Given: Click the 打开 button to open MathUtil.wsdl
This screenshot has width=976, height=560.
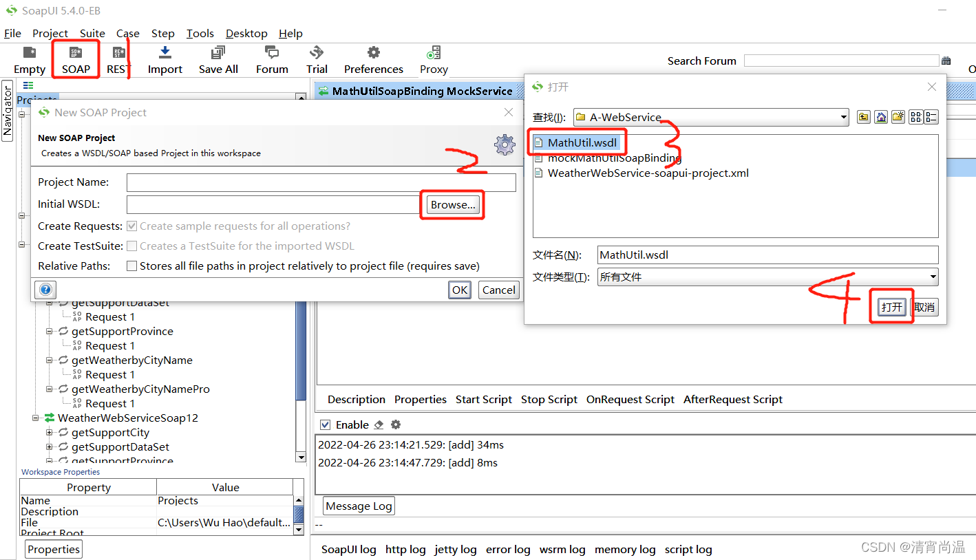Looking at the screenshot, I should pos(891,307).
